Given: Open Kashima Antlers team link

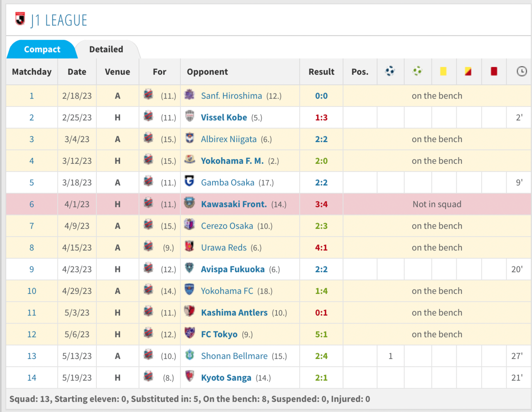Looking at the screenshot, I should (234, 312).
